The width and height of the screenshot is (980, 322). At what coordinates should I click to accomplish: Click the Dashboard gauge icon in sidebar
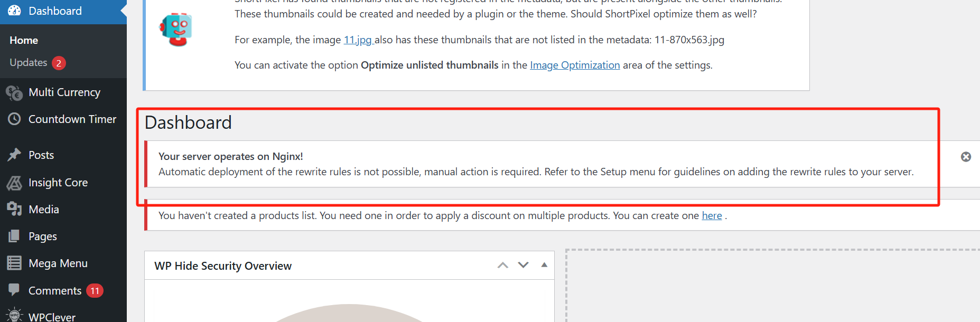click(x=14, y=11)
